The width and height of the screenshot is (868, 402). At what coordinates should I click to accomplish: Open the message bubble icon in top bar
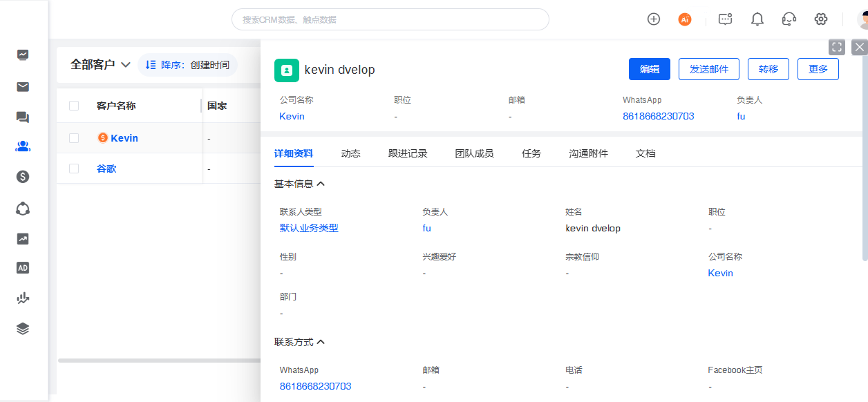point(725,19)
